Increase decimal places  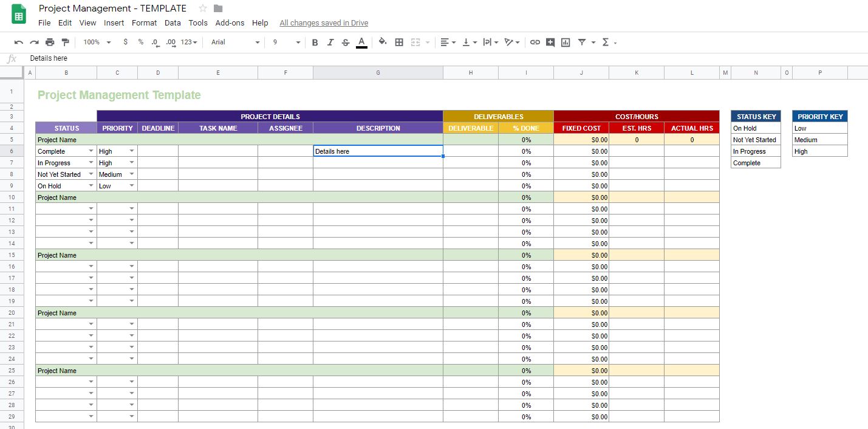click(171, 42)
